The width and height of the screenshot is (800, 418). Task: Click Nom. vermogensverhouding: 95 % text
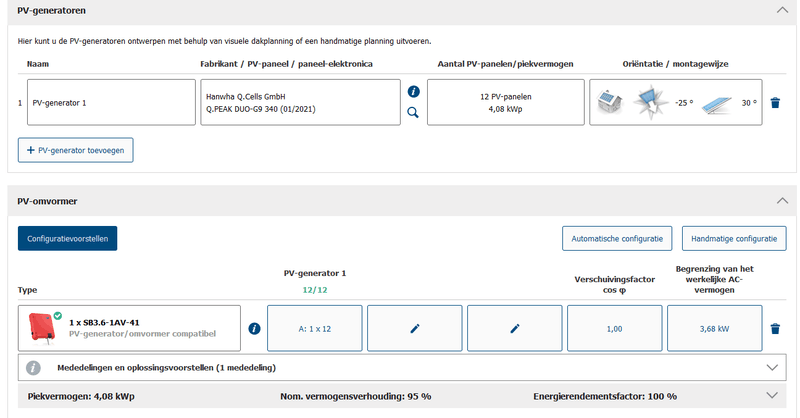(x=356, y=396)
